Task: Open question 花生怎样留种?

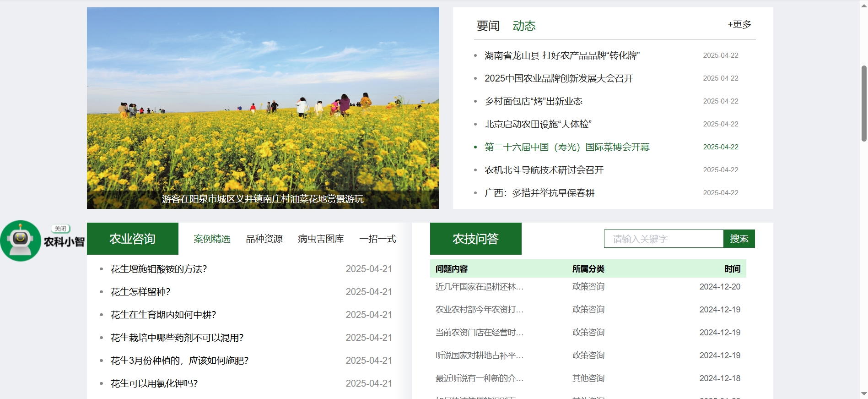Action: coord(140,292)
